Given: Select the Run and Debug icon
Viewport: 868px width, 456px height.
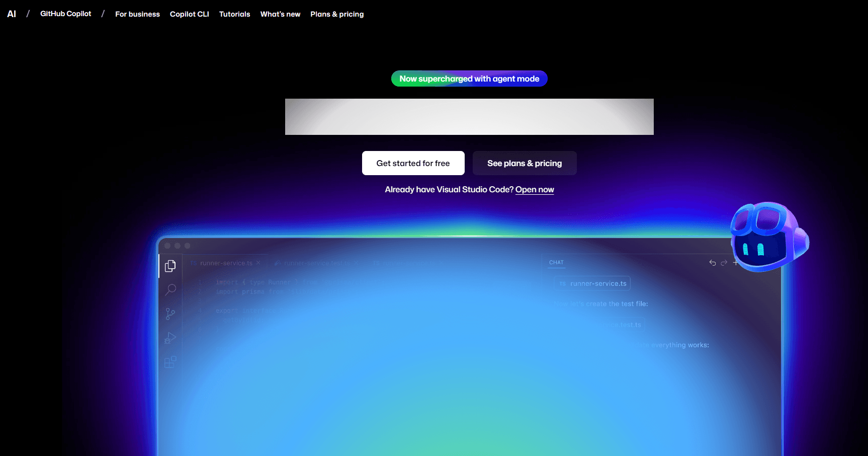Looking at the screenshot, I should click(x=170, y=338).
